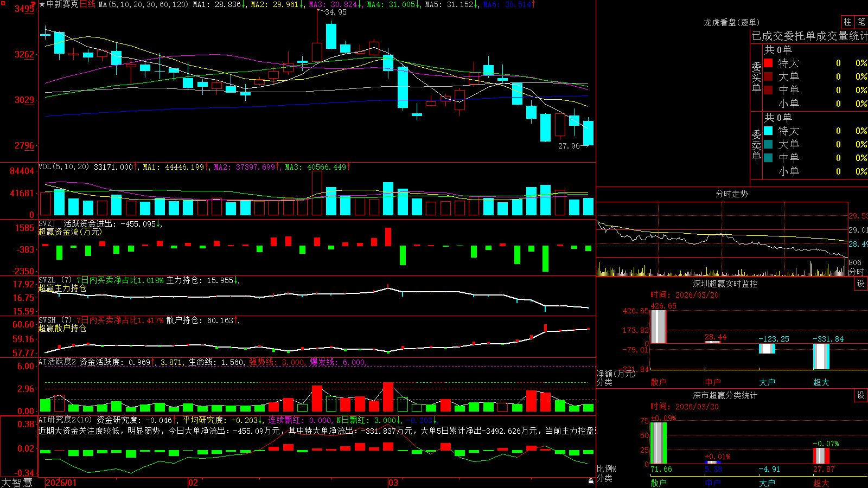The width and height of the screenshot is (868, 488).
Task: Click the AI研究度2(10) indicator name
Action: pos(66,420)
